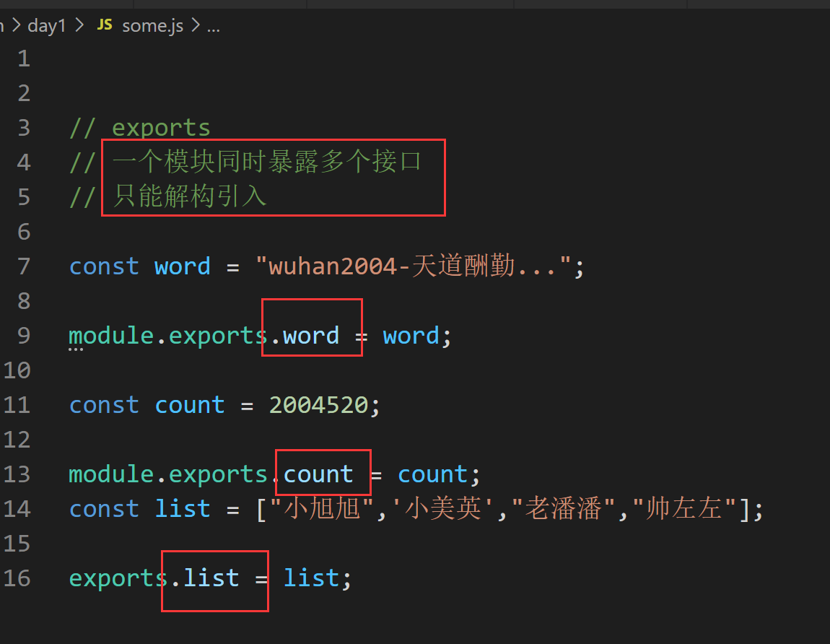
Task: Click variable 'word' declared on line 7
Action: point(182,266)
